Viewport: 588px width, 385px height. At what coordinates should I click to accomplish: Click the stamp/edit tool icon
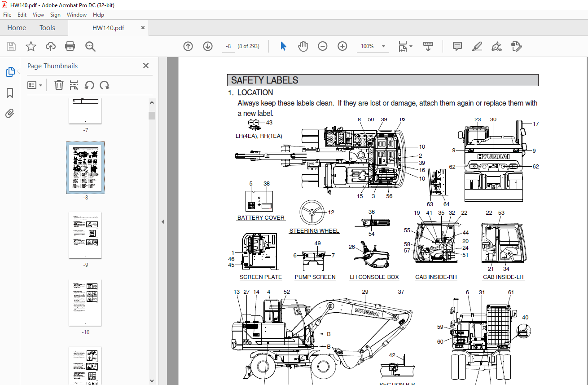tap(516, 46)
